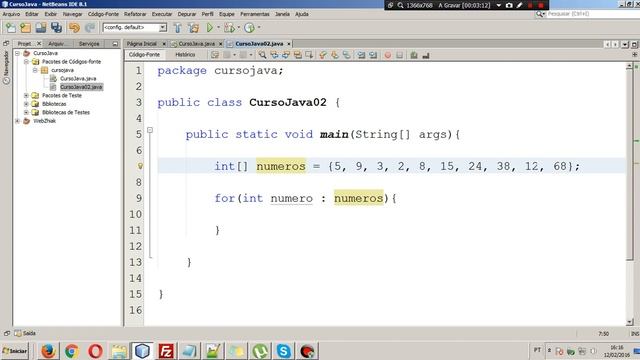
Task: Click Shift Line Left editor icon
Action: pyautogui.click(x=361, y=55)
